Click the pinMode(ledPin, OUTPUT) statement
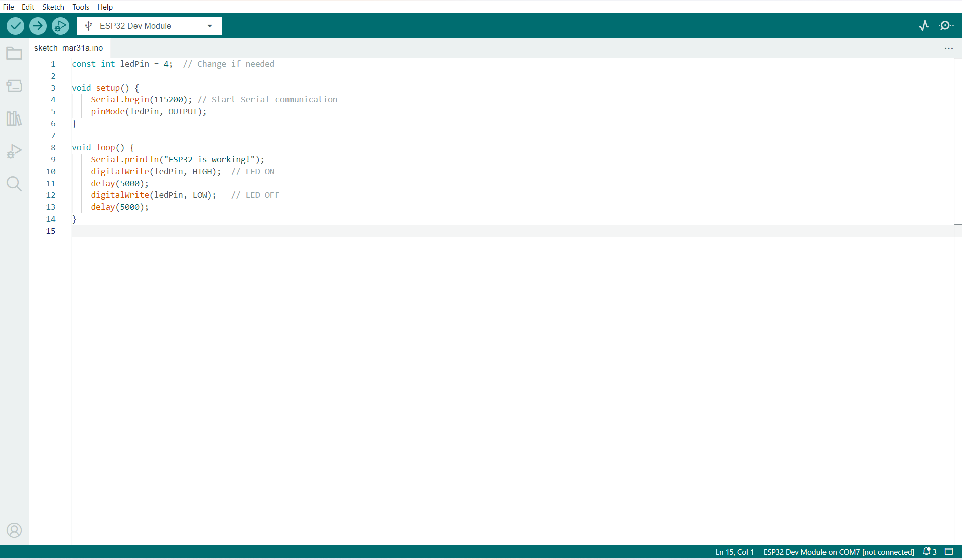The height and width of the screenshot is (560, 962). coord(149,112)
